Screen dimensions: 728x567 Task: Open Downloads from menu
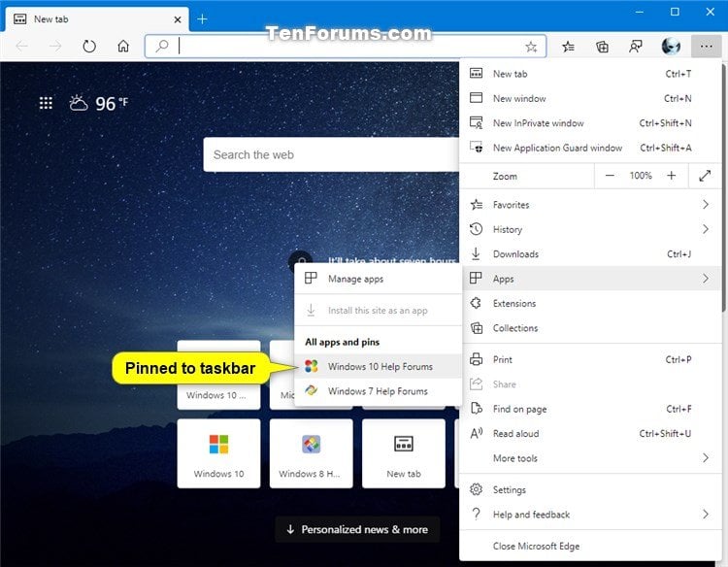click(589, 253)
